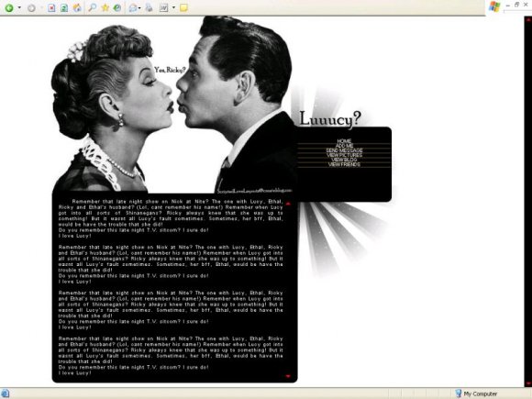Click the 'Yes, Ricky?' caption text
This screenshot has height=399, width=532.
pos(170,70)
